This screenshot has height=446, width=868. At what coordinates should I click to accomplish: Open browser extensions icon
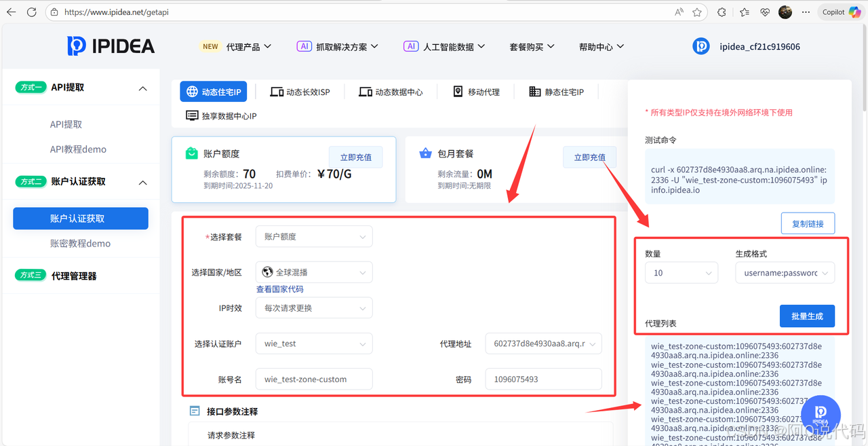[x=722, y=12]
